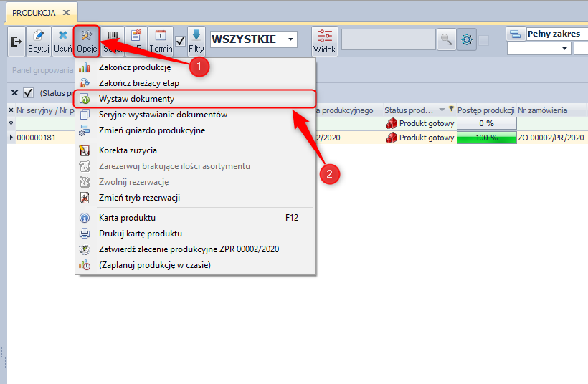Click the Karta produktu info icon
The width and height of the screenshot is (588, 384).
pyautogui.click(x=85, y=218)
